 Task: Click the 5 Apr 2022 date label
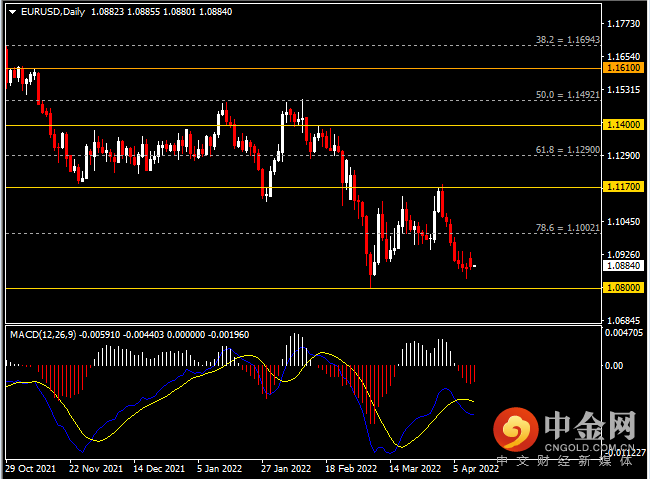(476, 469)
